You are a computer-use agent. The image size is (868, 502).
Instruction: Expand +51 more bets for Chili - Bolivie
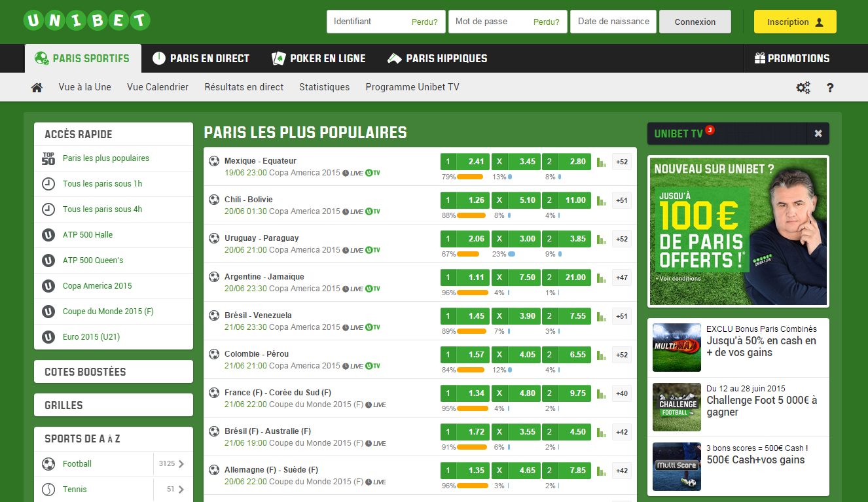[622, 200]
